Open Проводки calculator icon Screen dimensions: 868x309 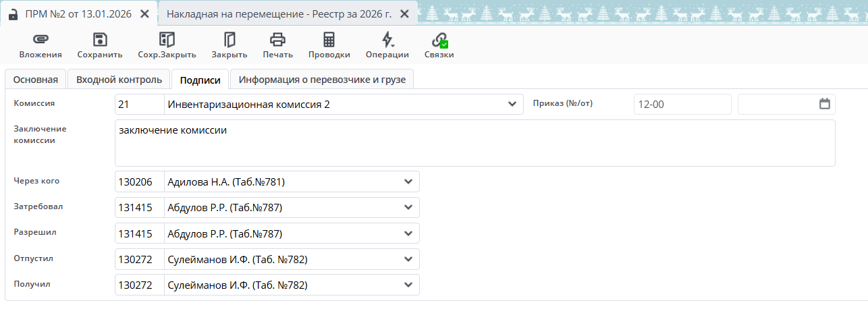tap(329, 40)
